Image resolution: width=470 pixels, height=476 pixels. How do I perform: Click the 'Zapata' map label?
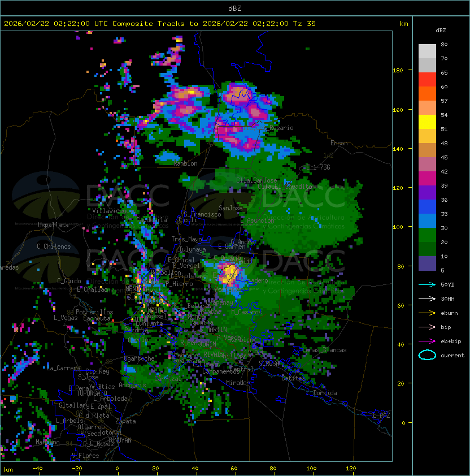pyautogui.click(x=125, y=421)
